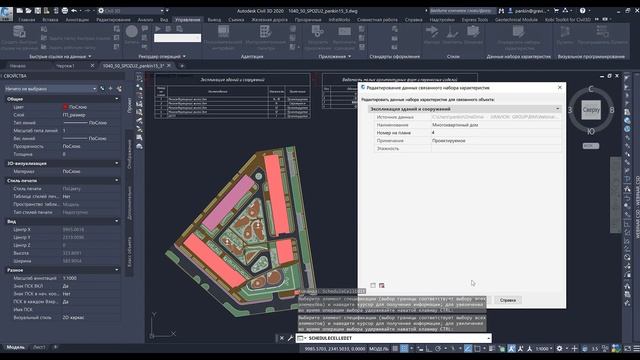Edit the Наименование field Многоквартирный дом
This screenshot has width=640, height=360.
click(x=496, y=125)
